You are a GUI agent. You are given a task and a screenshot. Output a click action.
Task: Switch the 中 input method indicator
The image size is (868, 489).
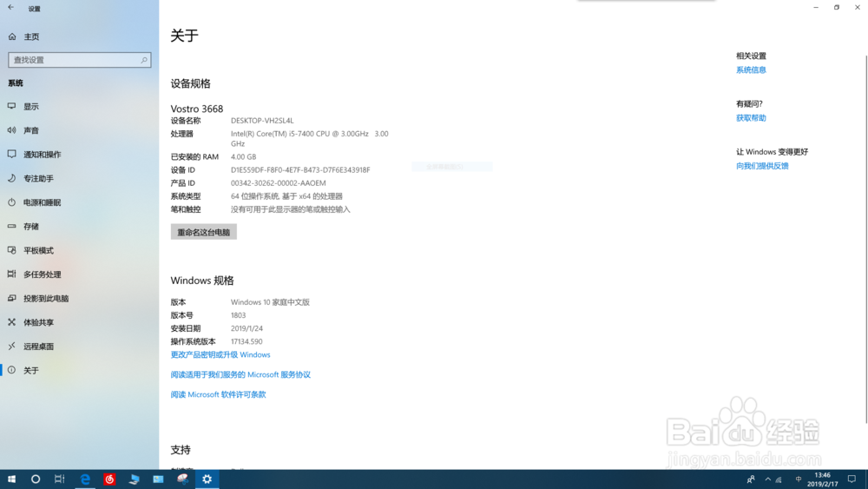(x=799, y=479)
